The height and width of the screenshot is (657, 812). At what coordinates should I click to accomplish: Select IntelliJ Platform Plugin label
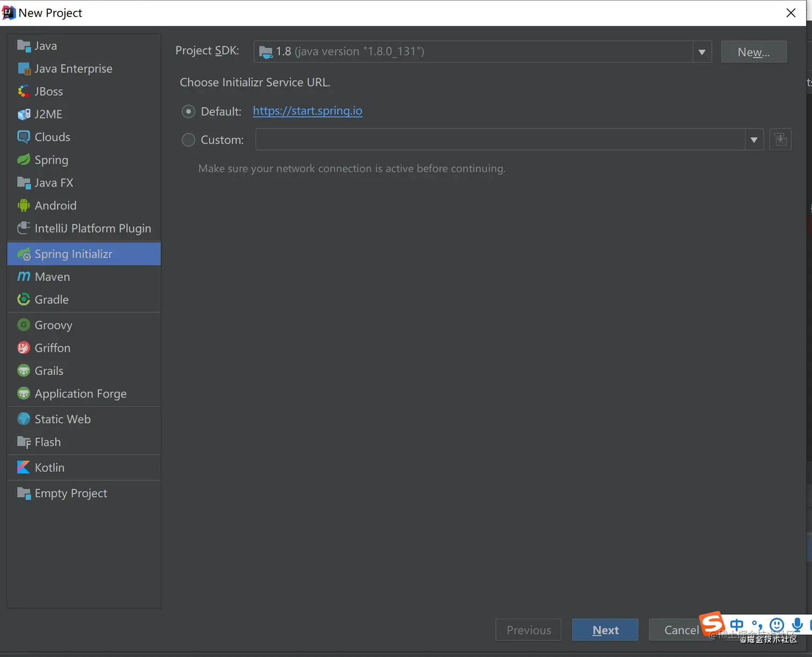pos(93,228)
